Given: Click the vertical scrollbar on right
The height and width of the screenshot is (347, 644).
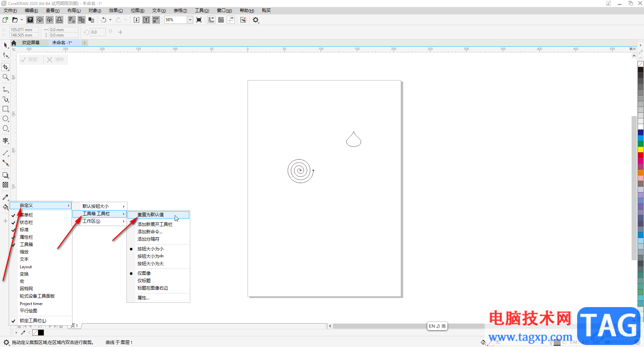Looking at the screenshot, I should (x=634, y=188).
